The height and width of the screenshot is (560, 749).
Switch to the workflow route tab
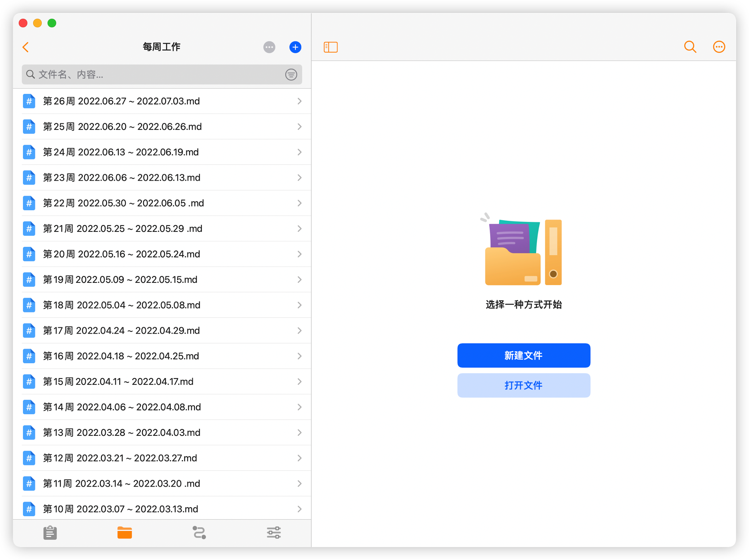[199, 533]
